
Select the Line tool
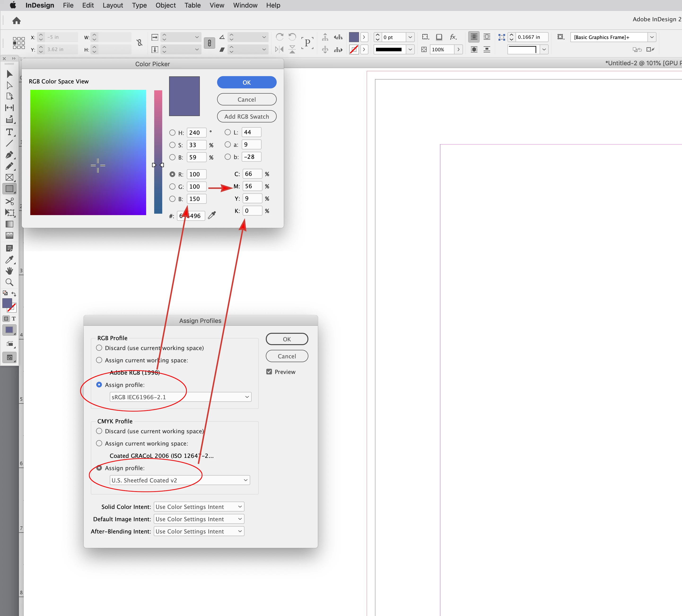point(9,143)
